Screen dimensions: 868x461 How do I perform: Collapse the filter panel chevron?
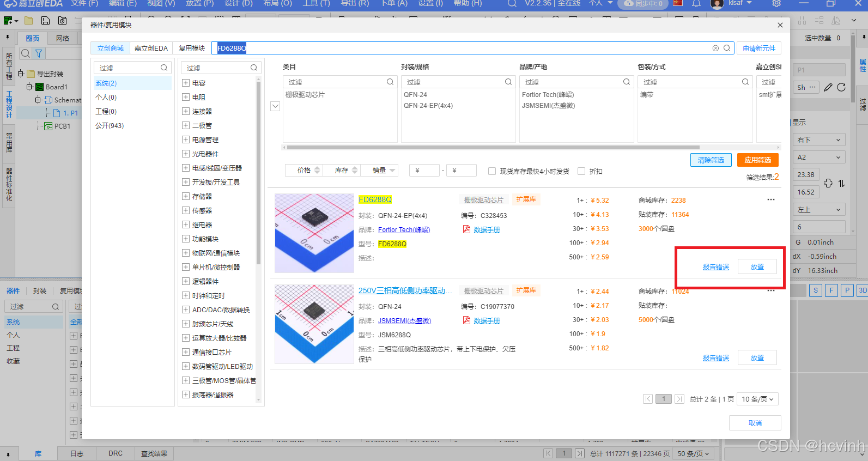point(275,106)
